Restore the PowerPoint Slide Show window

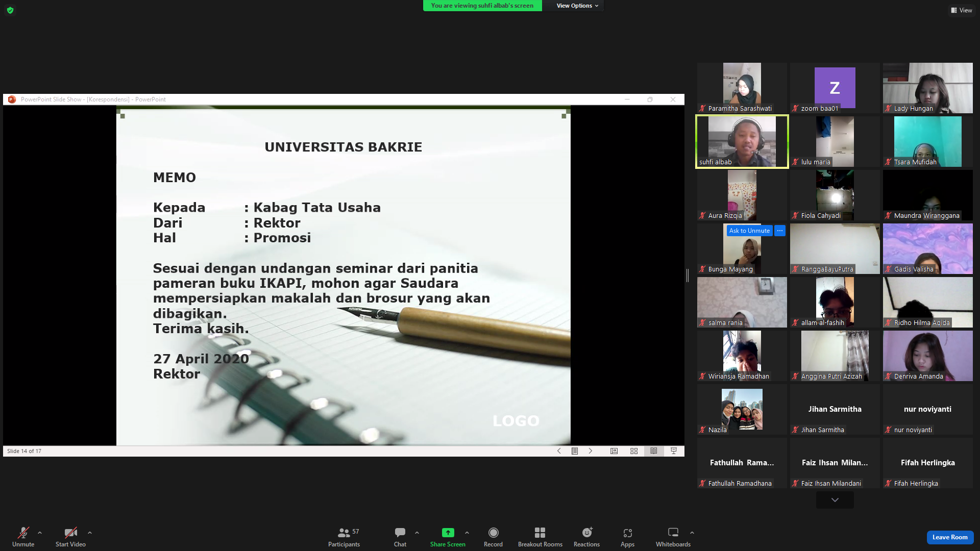click(x=650, y=99)
